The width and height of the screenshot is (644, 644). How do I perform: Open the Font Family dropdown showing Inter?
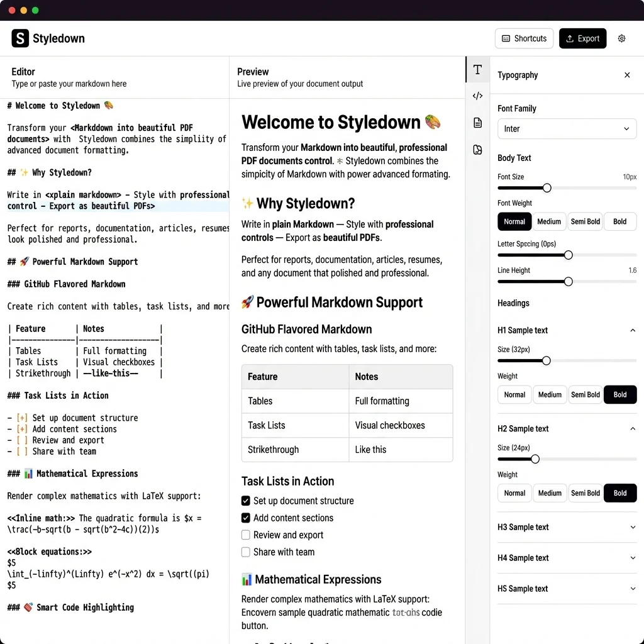coord(567,129)
